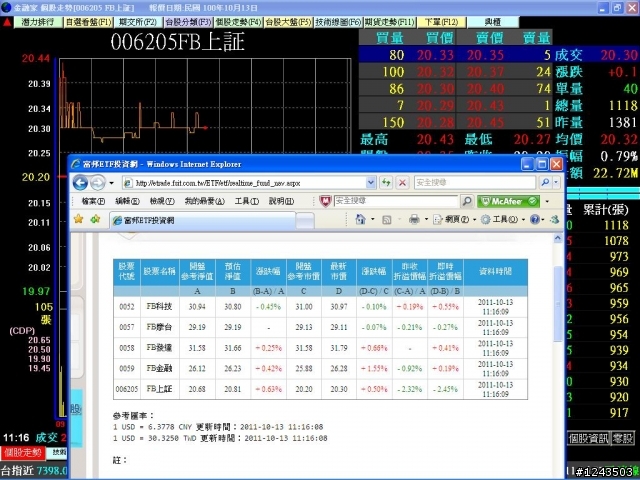Expand the address bar URL dropdown
The width and height of the screenshot is (640, 480).
click(x=371, y=182)
